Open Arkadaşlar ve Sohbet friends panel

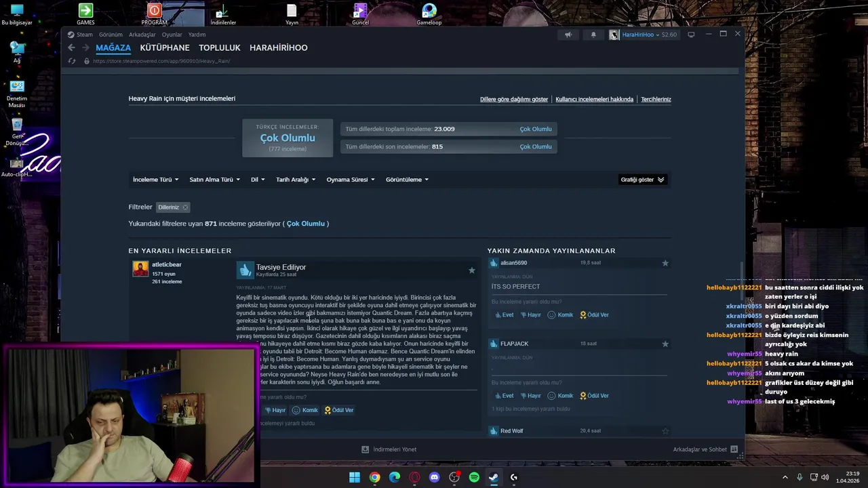tap(705, 449)
